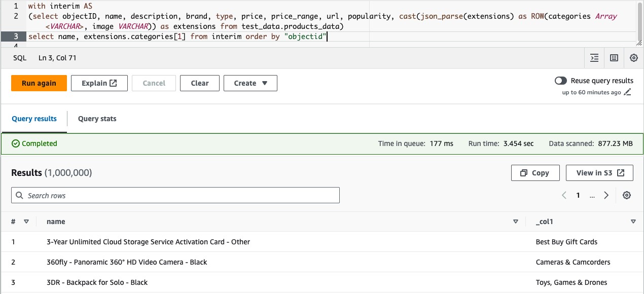
Task: Clear the current SQL query
Action: click(199, 83)
